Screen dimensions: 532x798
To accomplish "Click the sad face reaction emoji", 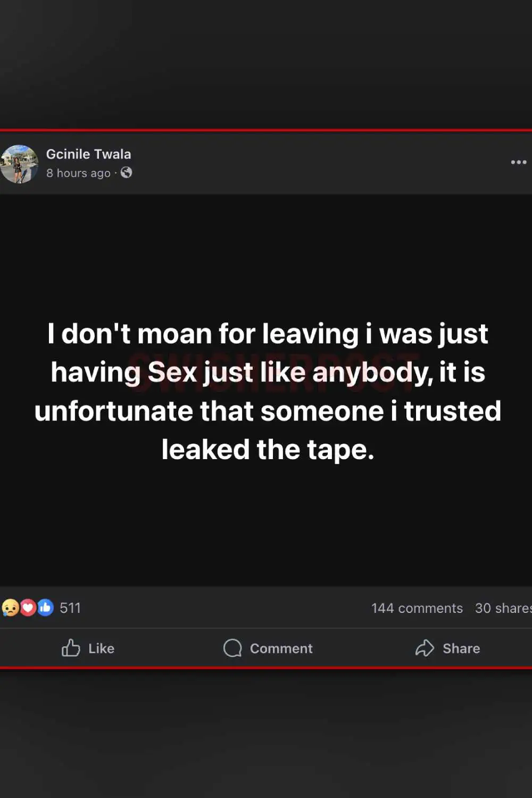I will pyautogui.click(x=10, y=608).
